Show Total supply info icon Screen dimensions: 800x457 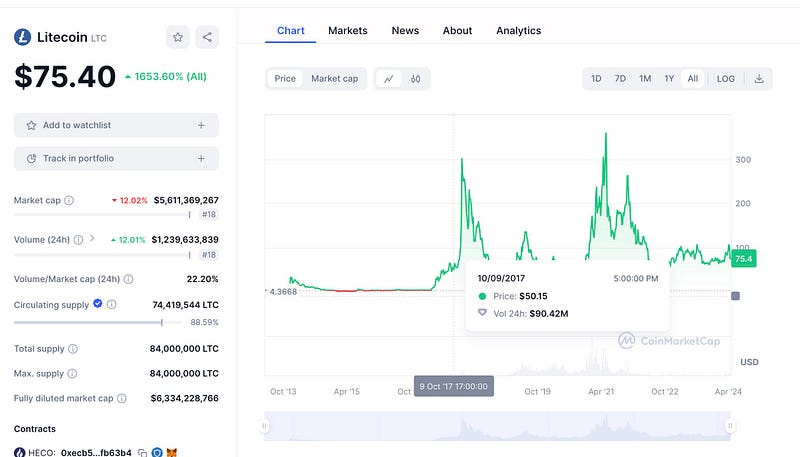click(73, 349)
